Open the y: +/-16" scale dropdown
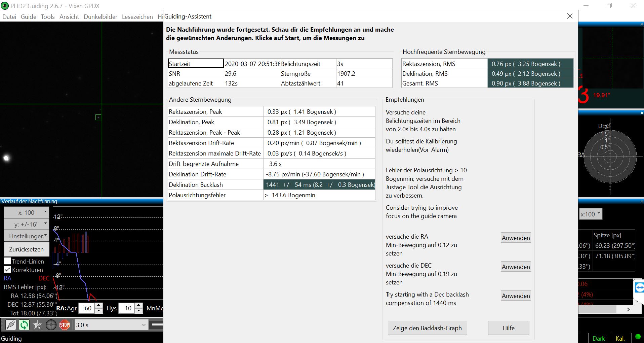The height and width of the screenshot is (343, 644). [27, 224]
